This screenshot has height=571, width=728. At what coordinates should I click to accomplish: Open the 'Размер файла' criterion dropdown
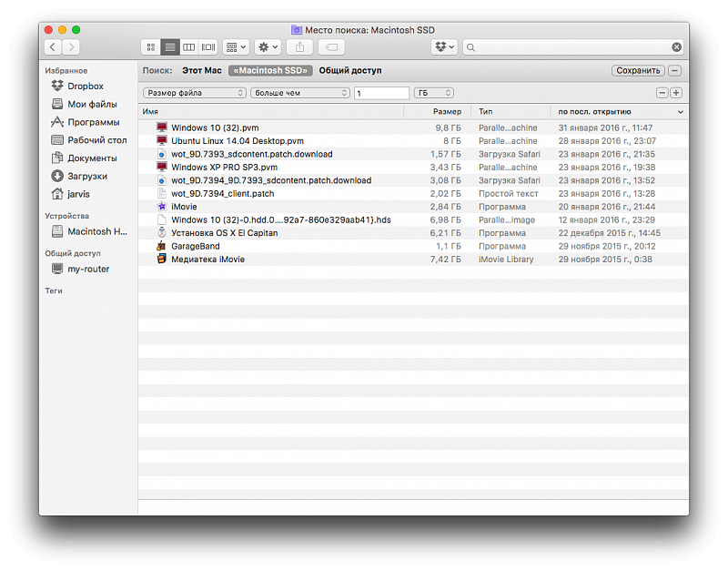click(x=195, y=93)
